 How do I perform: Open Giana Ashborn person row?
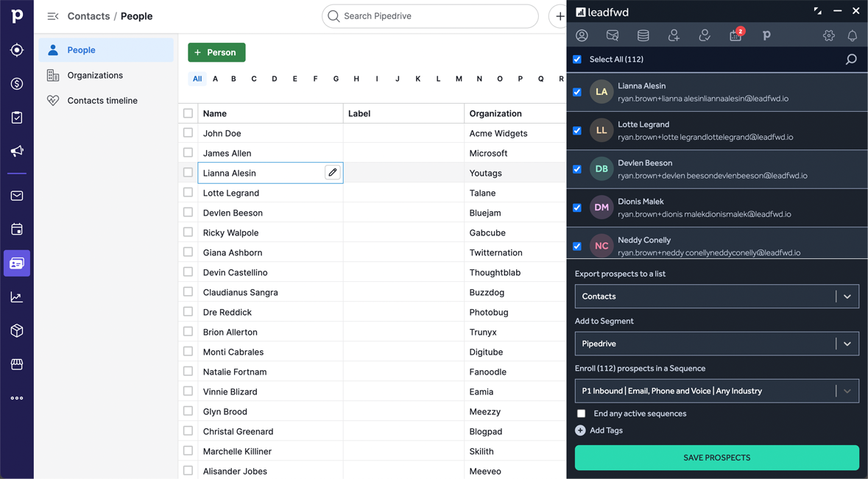233,253
